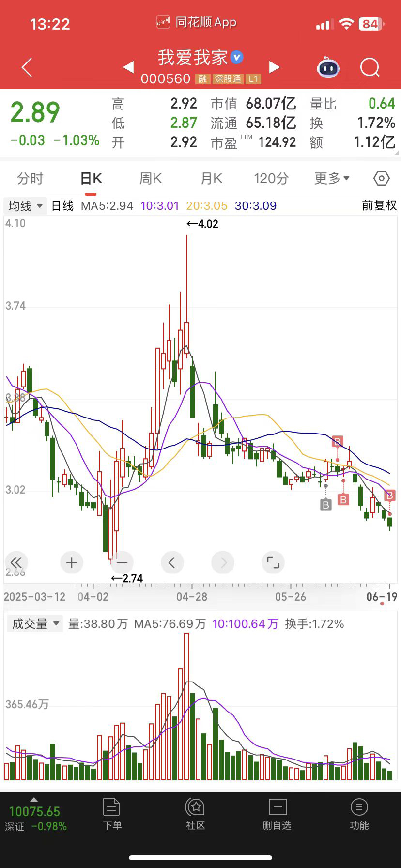Image resolution: width=401 pixels, height=868 pixels.
Task: Tap the top red B marker
Action: 338,441
